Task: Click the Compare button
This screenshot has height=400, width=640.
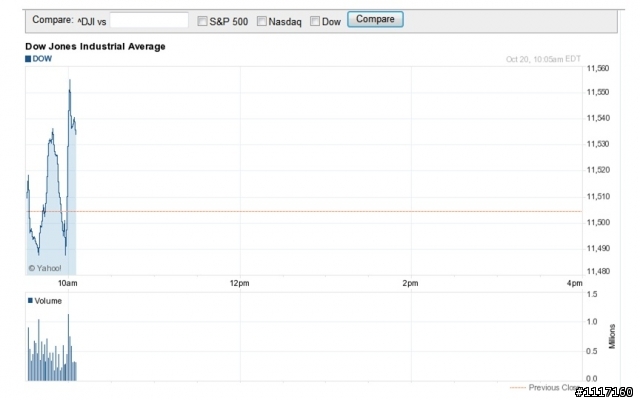Action: pos(375,19)
